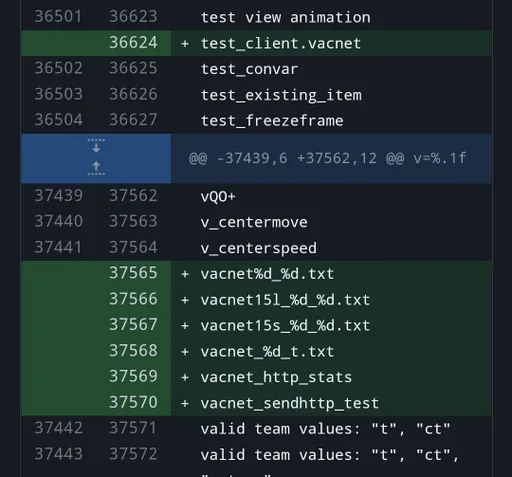The height and width of the screenshot is (477, 512).
Task: Click new line number 37571
Action: pyautogui.click(x=133, y=428)
